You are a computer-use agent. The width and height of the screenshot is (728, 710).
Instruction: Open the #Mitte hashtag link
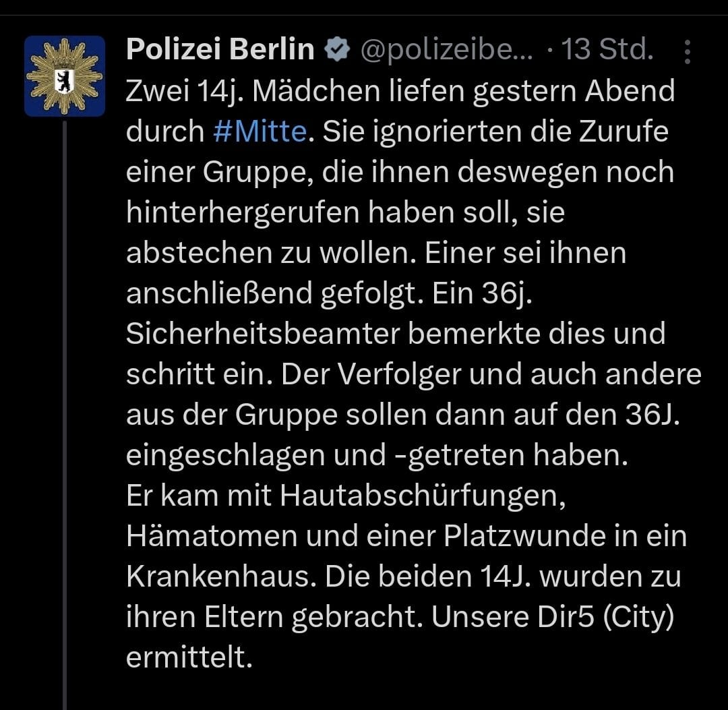[x=260, y=131]
